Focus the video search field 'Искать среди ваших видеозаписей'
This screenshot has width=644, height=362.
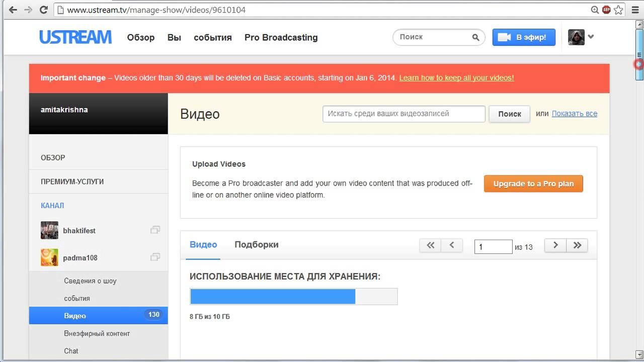tap(404, 114)
